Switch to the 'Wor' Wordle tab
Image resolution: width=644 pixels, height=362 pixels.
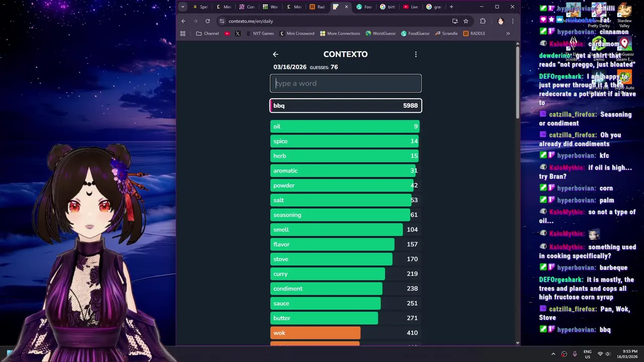pyautogui.click(x=270, y=7)
